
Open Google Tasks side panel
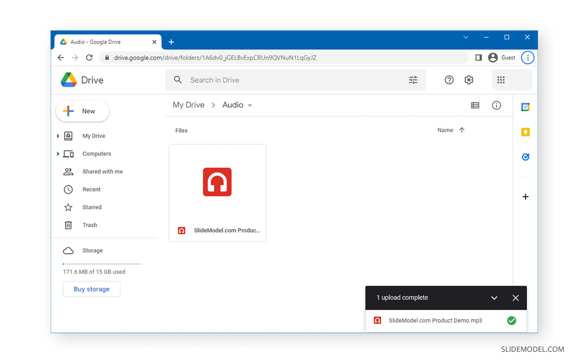[x=525, y=157]
